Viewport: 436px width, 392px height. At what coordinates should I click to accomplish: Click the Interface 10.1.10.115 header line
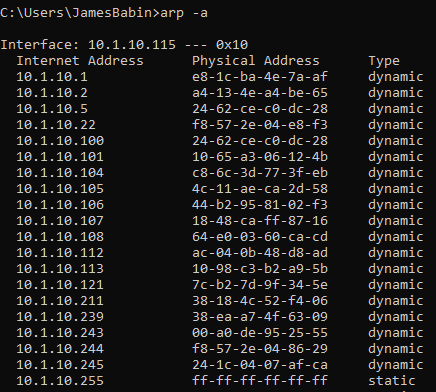(x=124, y=45)
